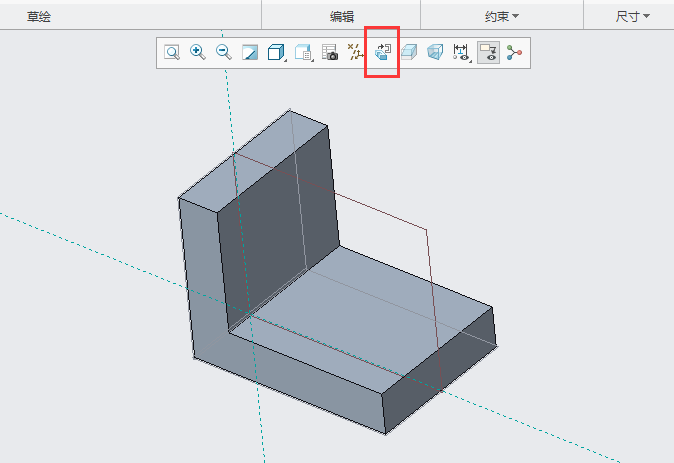Click the 编辑 group label
The image size is (674, 463).
(342, 17)
